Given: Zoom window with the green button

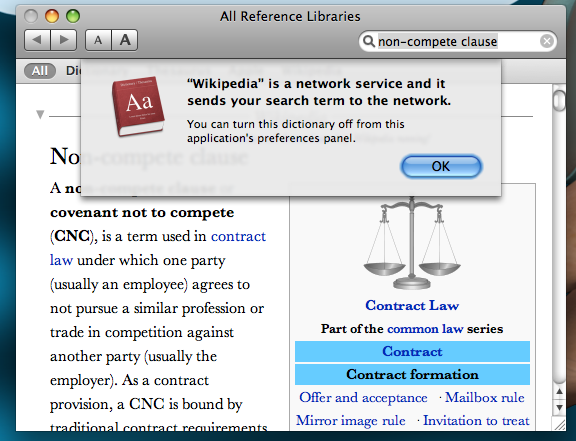Looking at the screenshot, I should click(73, 16).
